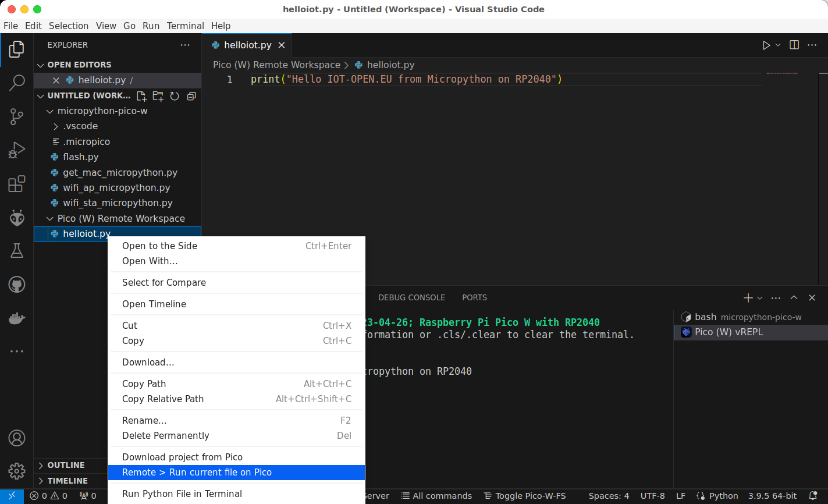Open PlatformIO alien icon in activity bar
This screenshot has height=504, width=828.
[x=17, y=218]
